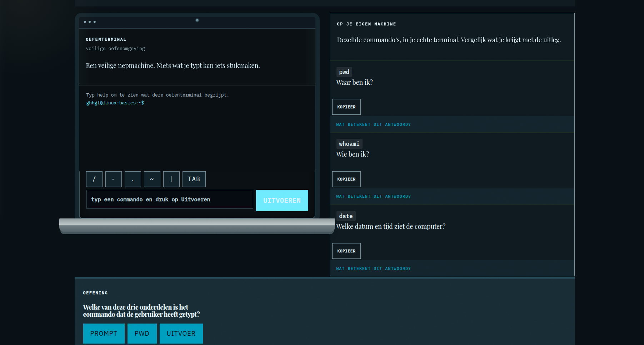Click the ghhgf@linux-basics prompt line
Viewport: 644px width, 345px height.
pos(115,103)
